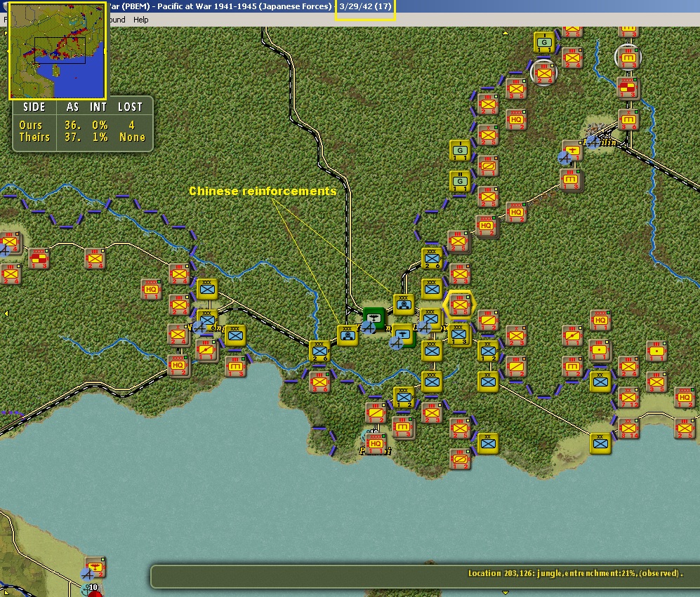
Task: Click the Ours row in combat panel
Action: point(82,125)
